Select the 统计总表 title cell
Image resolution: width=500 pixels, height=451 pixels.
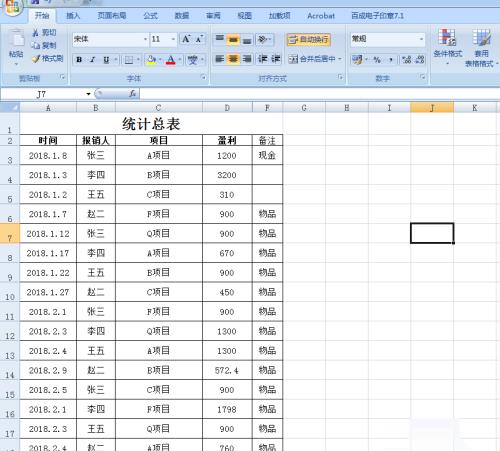[x=151, y=124]
